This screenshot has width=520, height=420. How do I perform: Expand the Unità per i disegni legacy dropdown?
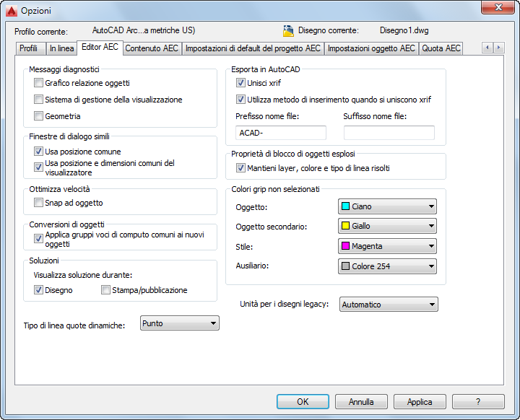pos(389,305)
